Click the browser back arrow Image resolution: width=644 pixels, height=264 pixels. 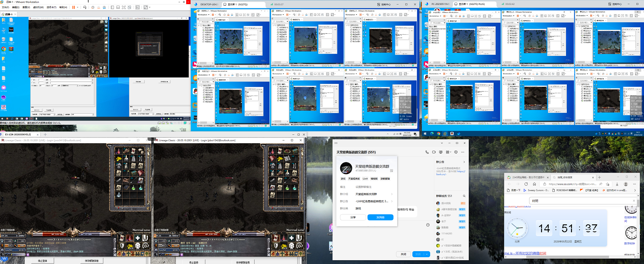(x=509, y=184)
